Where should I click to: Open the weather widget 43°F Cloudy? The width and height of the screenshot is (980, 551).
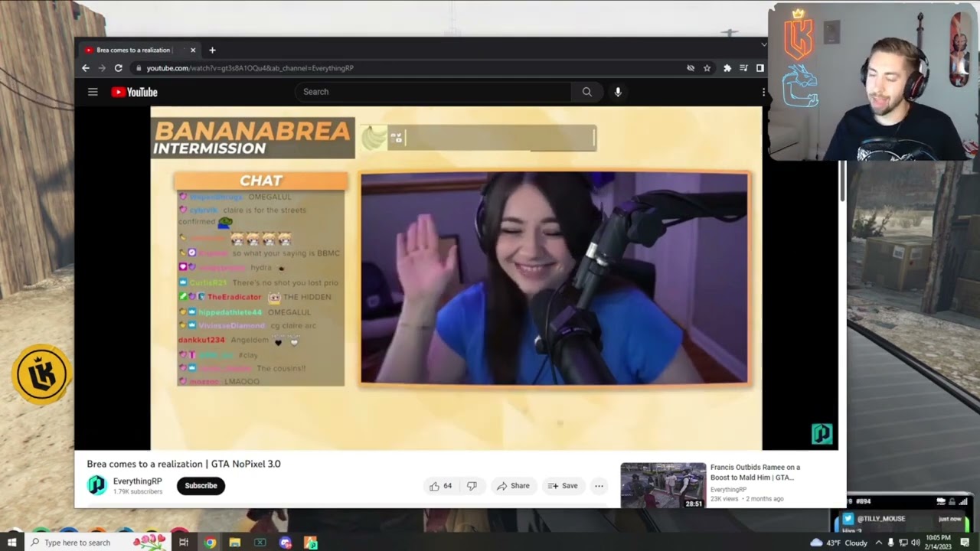coord(838,543)
